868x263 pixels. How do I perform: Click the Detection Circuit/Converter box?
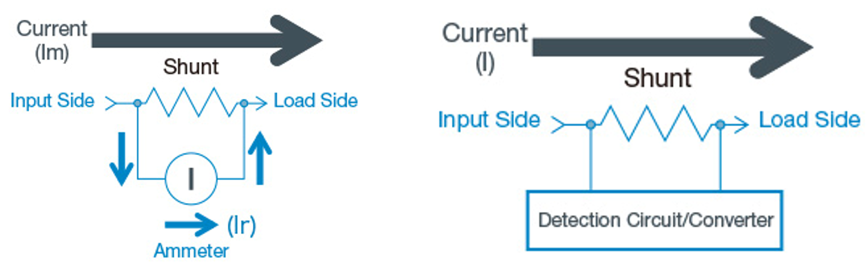(656, 220)
